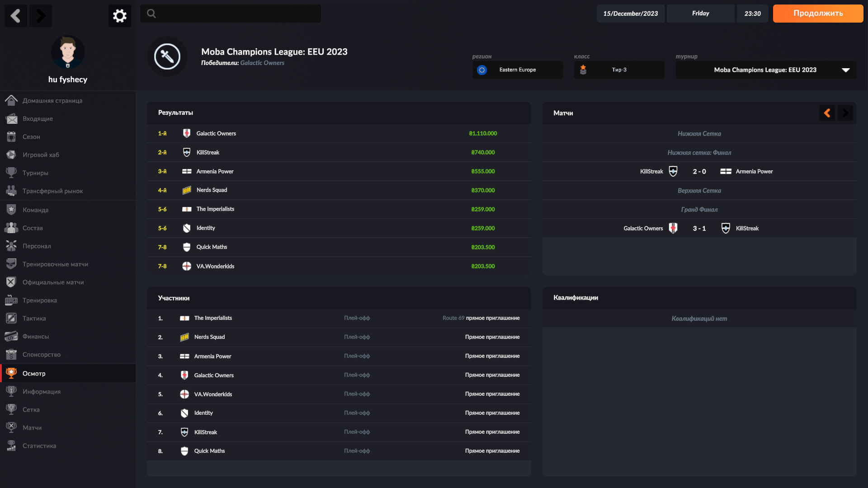Click the manager avatar picture
This screenshot has width=868, height=488.
pos(68,52)
